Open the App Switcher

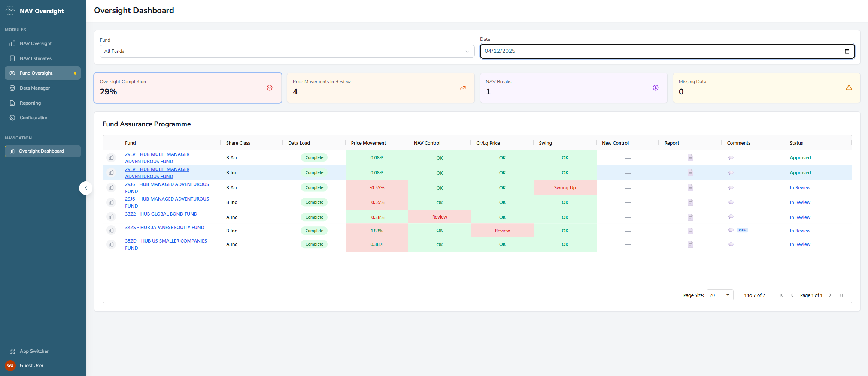(x=34, y=351)
